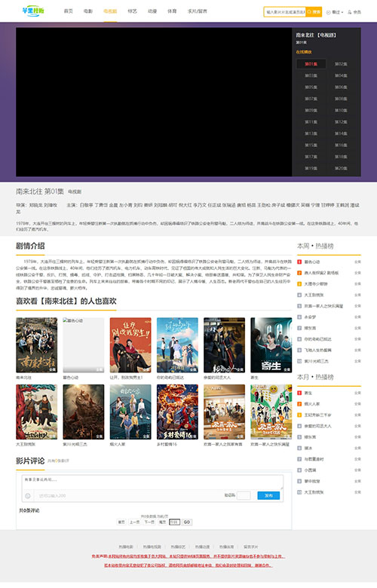Click the site logo in the header

pyautogui.click(x=33, y=11)
